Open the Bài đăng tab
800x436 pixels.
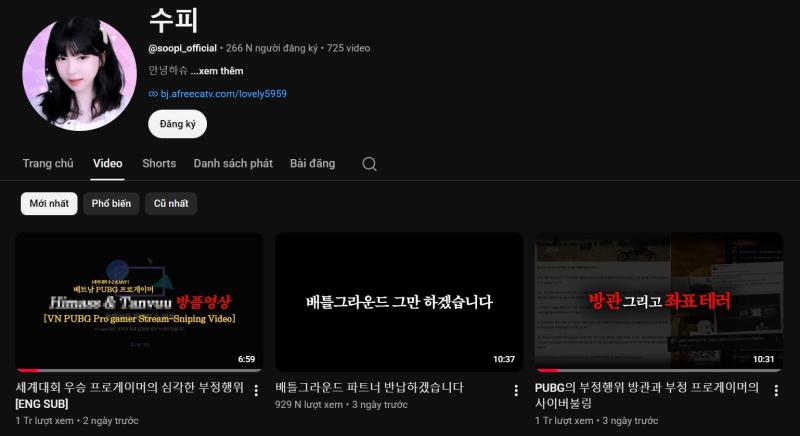click(x=312, y=163)
